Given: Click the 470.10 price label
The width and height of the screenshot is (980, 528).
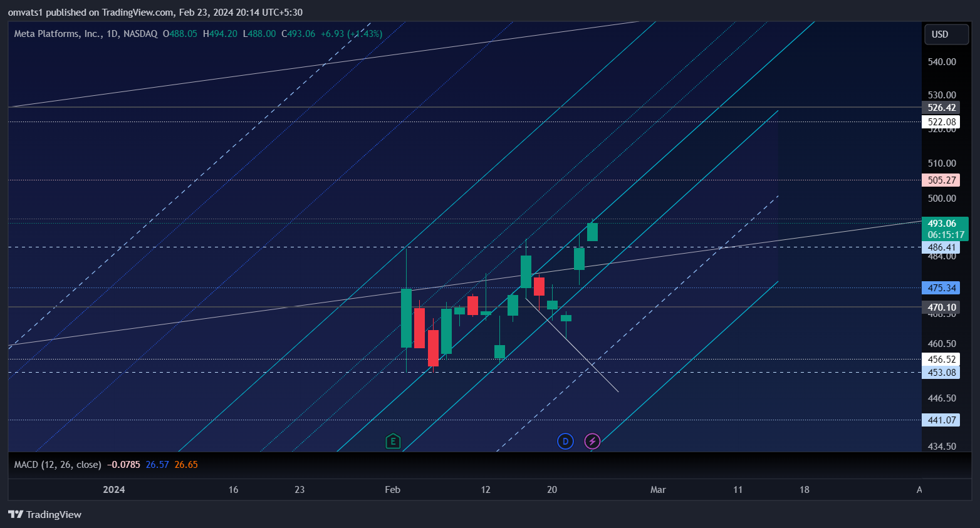Looking at the screenshot, I should [x=941, y=308].
